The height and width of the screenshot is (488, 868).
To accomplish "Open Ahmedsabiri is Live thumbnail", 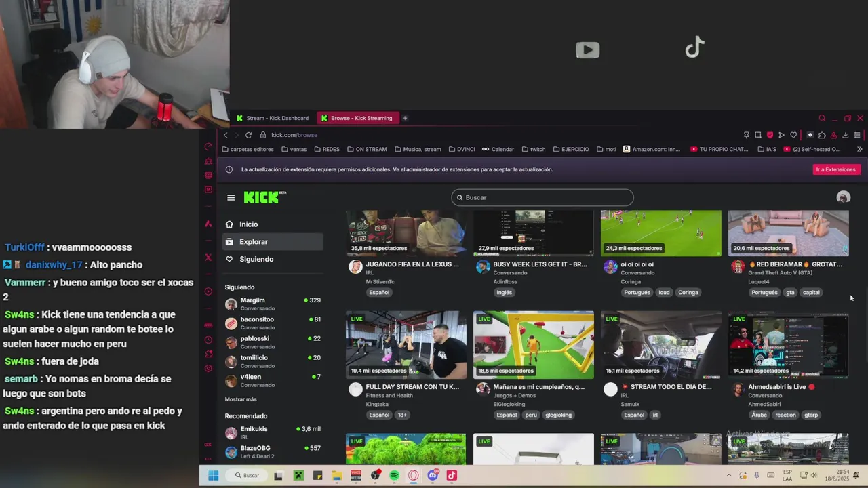I will tap(788, 345).
